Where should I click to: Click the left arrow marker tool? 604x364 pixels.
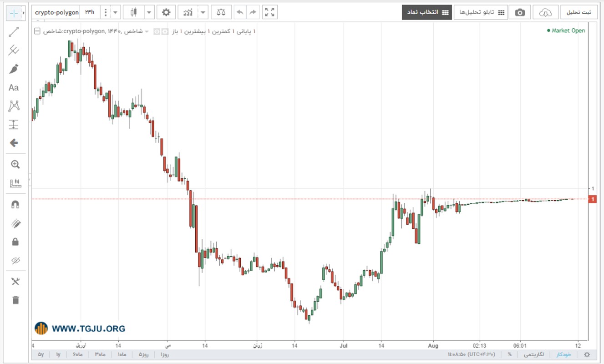tap(14, 143)
